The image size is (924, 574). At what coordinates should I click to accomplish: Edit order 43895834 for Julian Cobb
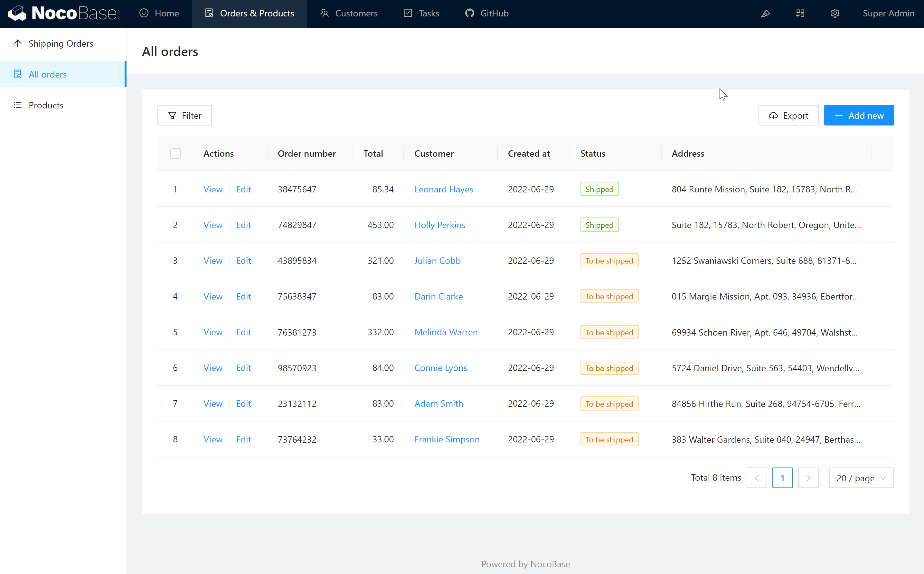[x=243, y=261]
